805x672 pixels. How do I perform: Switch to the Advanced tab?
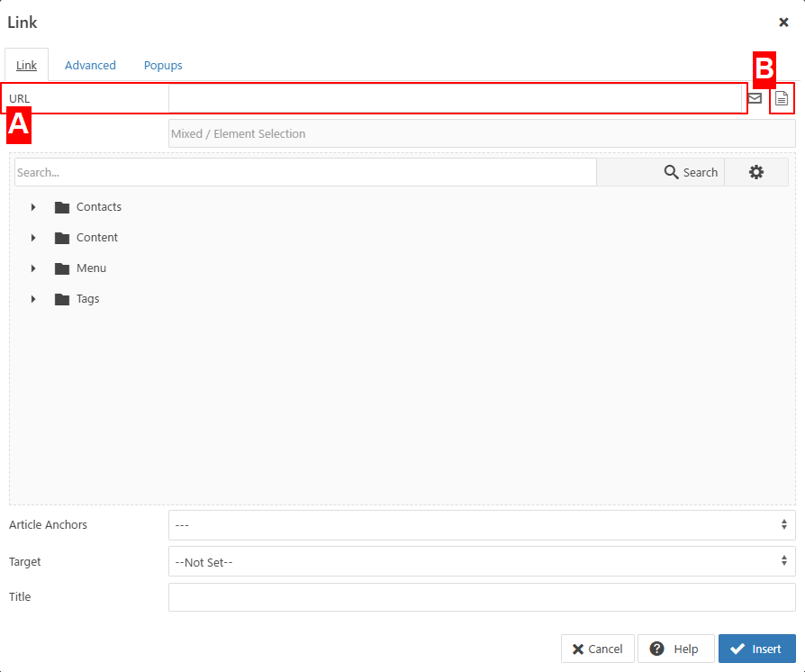(90, 66)
